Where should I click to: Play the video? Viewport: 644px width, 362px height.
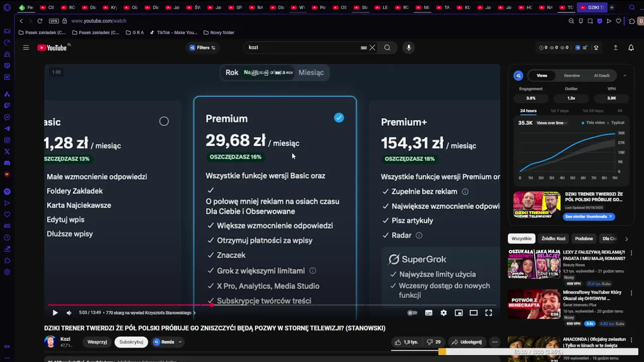55,313
